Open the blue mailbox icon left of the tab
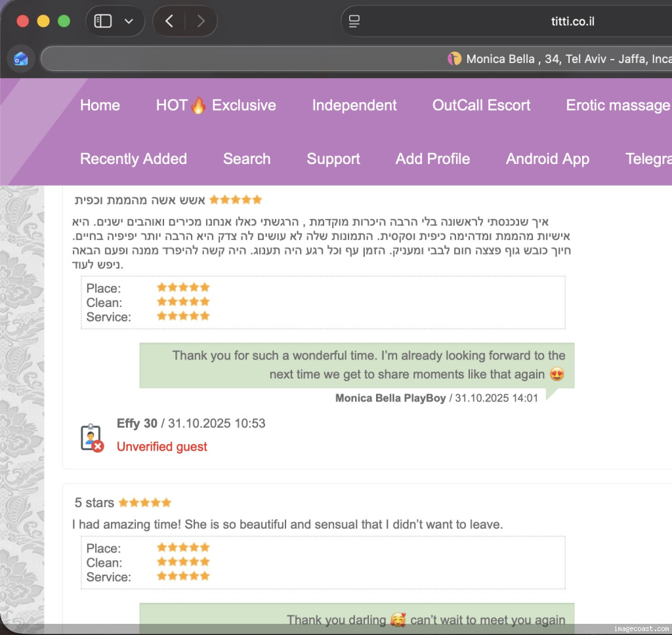The width and height of the screenshot is (672, 635). click(20, 58)
